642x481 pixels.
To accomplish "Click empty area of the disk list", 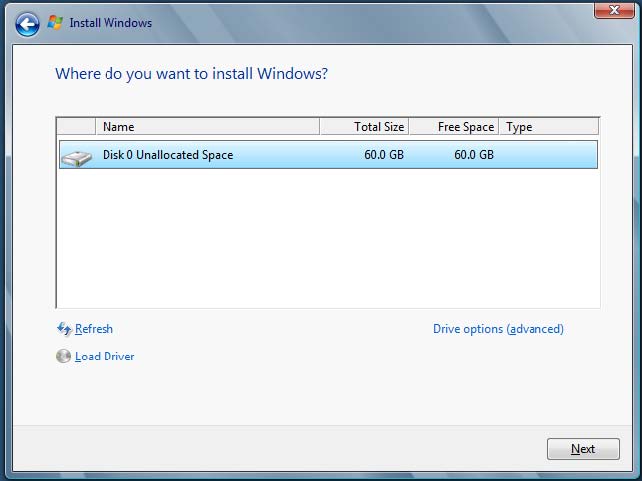I will click(x=327, y=240).
